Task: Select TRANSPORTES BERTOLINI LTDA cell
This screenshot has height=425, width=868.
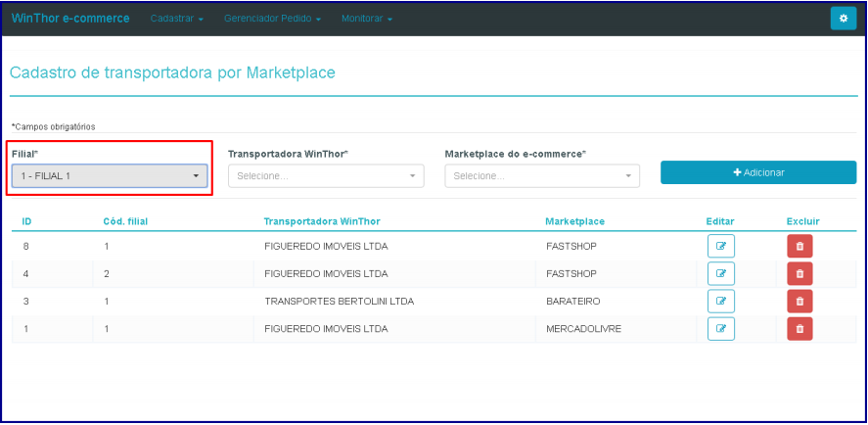Action: click(x=340, y=302)
